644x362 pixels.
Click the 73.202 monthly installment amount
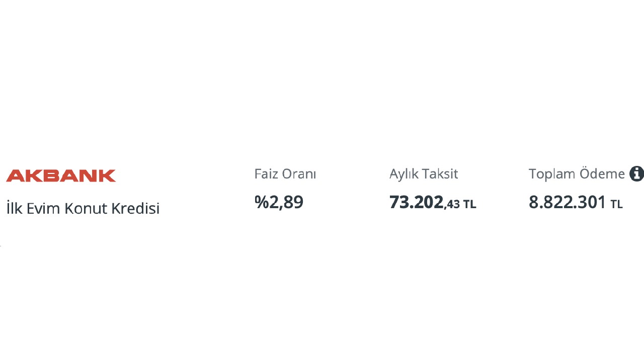coord(417,202)
